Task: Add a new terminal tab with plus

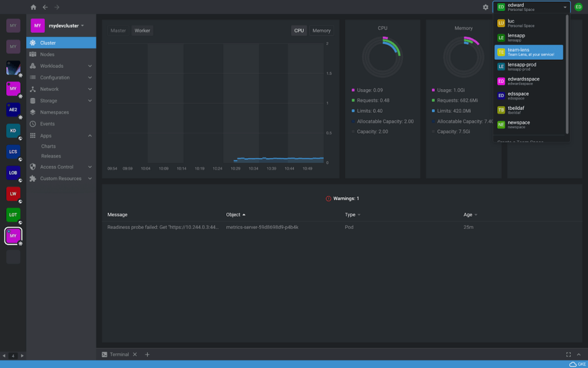Action: [148, 354]
